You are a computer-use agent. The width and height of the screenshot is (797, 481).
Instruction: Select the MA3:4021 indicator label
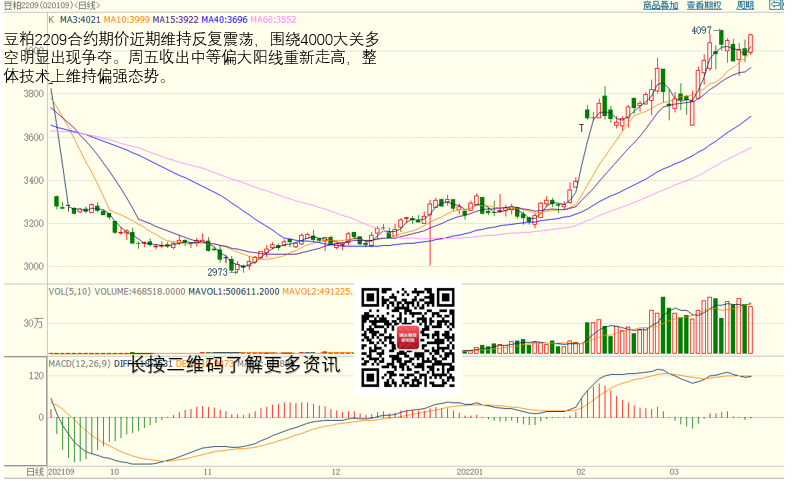(80, 19)
